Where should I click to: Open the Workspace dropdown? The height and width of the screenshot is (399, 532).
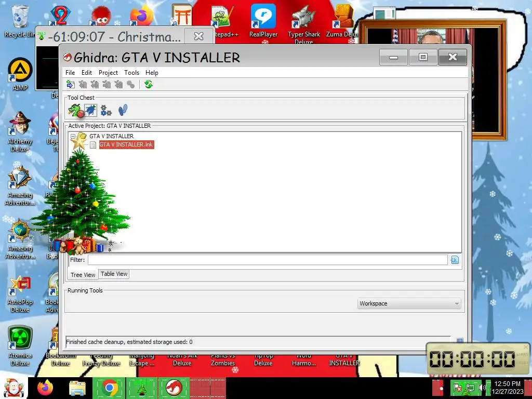pos(409,303)
